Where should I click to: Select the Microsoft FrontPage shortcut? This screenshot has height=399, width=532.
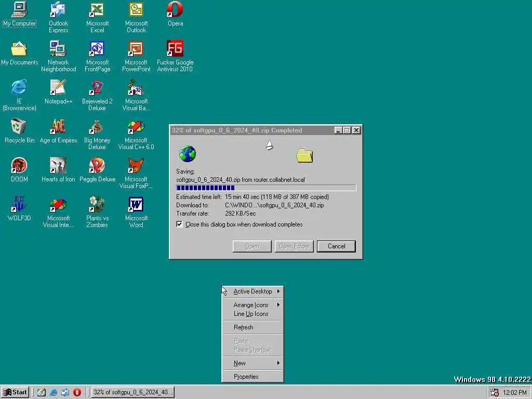(x=97, y=56)
